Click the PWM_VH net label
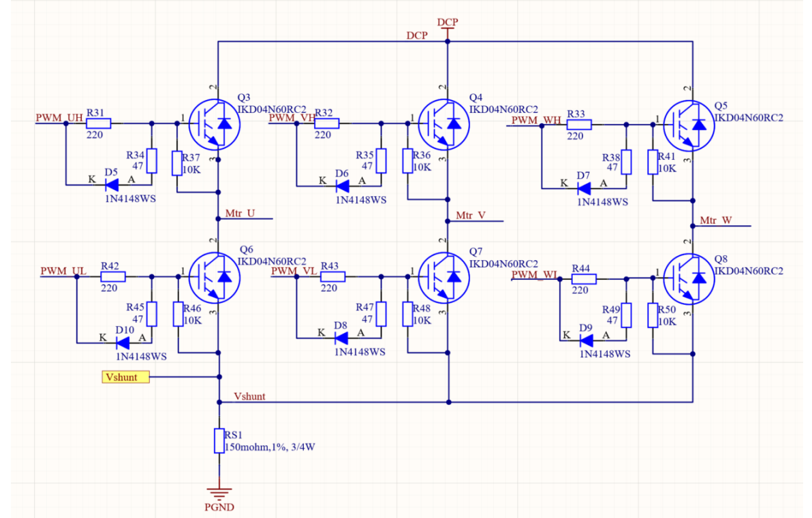Image resolution: width=812 pixels, height=518 pixels. pyautogui.click(x=292, y=118)
